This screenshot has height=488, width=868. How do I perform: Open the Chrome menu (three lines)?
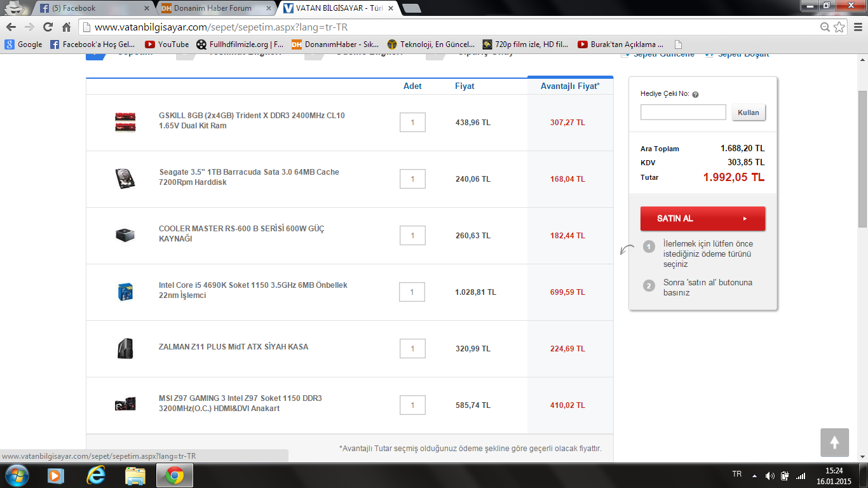click(857, 27)
